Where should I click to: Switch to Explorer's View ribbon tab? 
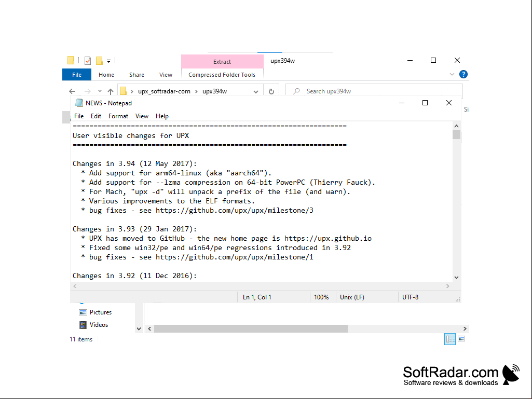(x=166, y=75)
